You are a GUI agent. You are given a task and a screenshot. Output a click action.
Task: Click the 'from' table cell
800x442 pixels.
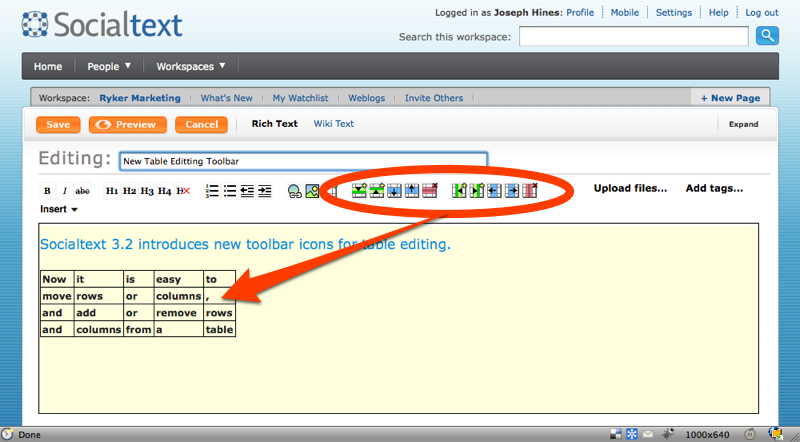pos(139,330)
